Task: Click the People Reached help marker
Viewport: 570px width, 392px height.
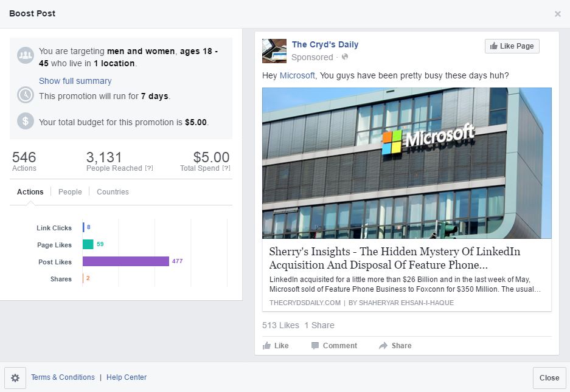Action: coord(149,168)
